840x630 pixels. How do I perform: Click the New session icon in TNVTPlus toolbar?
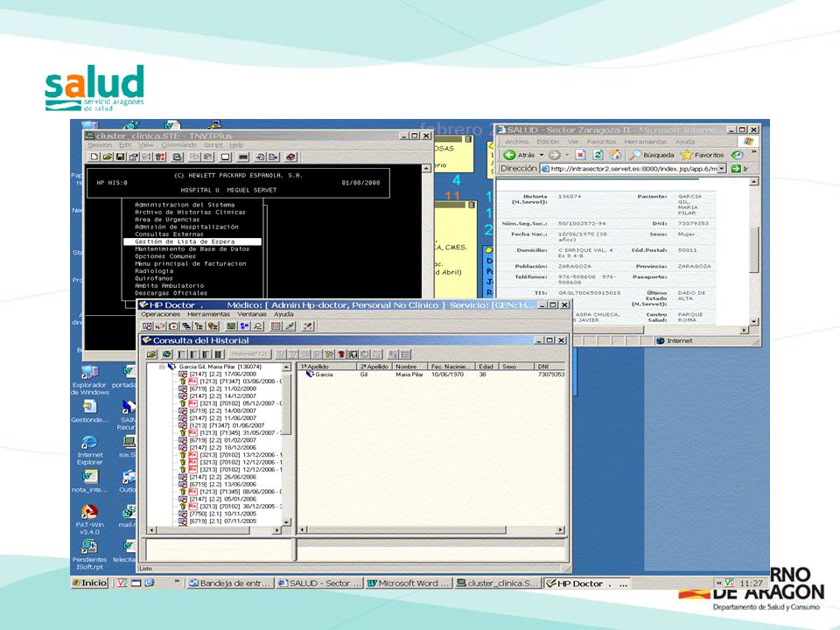[x=94, y=157]
